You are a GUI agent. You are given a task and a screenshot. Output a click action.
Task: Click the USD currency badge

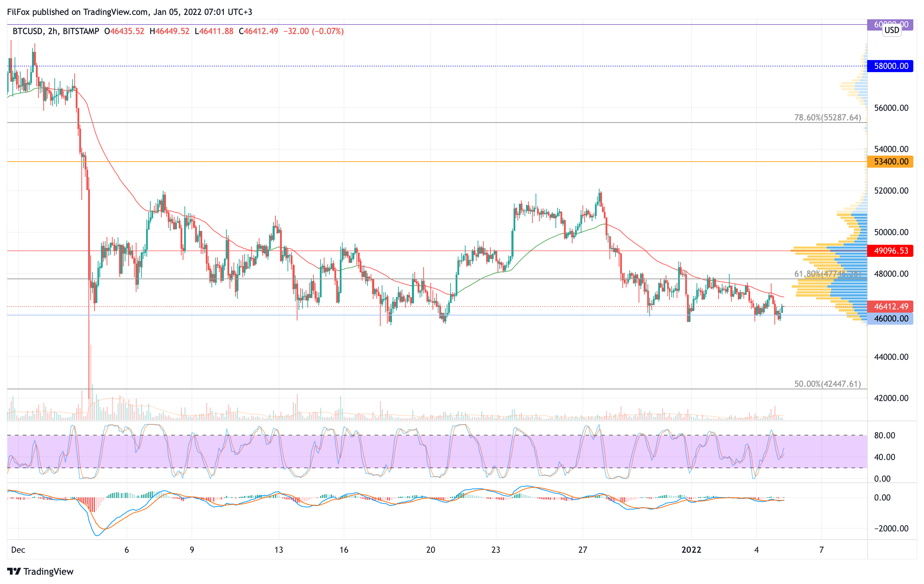coord(892,30)
